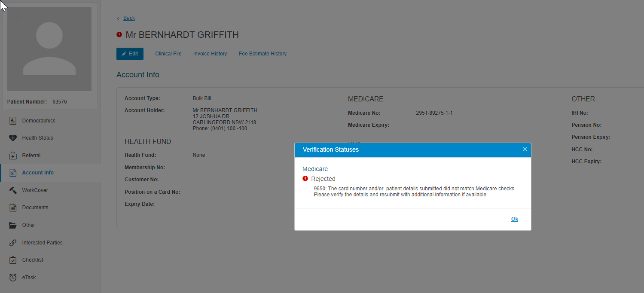The height and width of the screenshot is (293, 644).
Task: Click the WorkCover hammer icon
Action: pos(13,190)
